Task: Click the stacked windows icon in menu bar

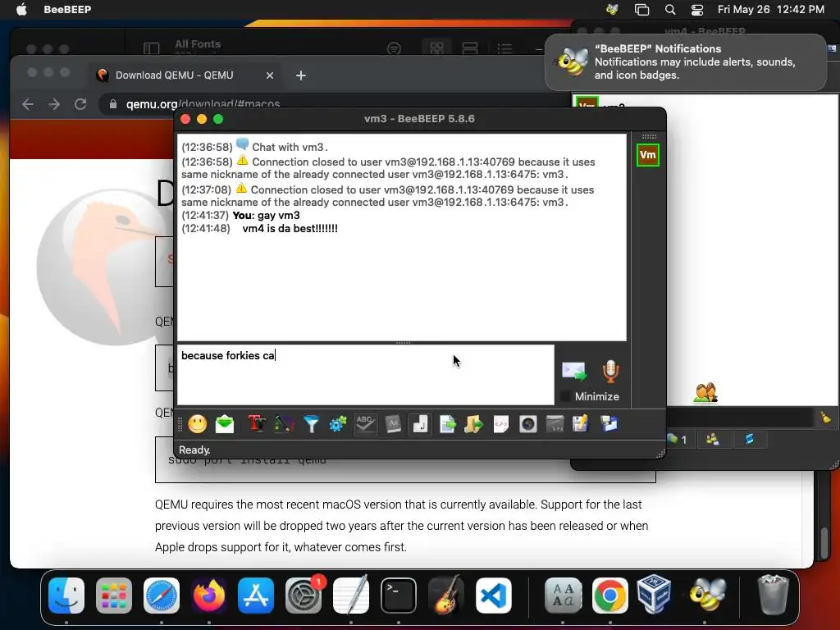Action: click(641, 9)
